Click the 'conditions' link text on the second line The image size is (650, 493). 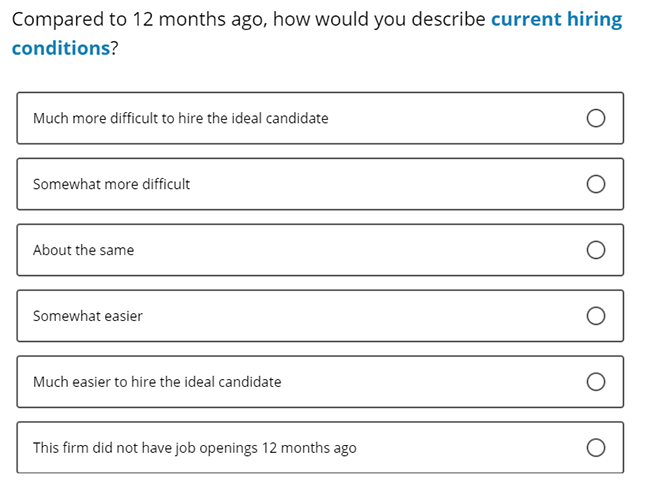61,48
